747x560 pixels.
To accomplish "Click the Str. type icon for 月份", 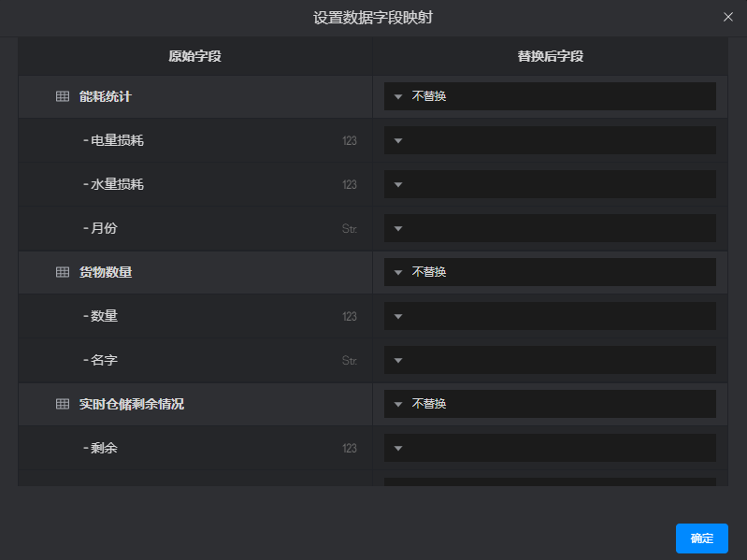I will coord(350,229).
